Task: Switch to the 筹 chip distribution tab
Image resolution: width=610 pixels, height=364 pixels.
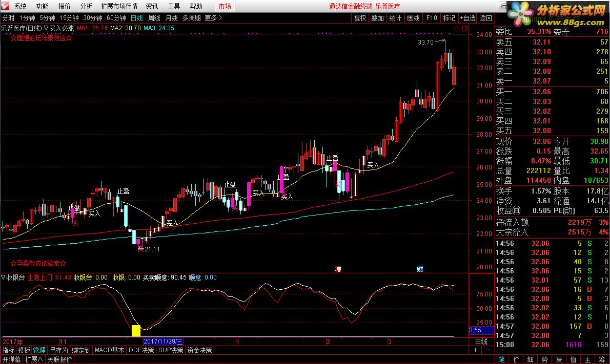Action: coord(602,359)
